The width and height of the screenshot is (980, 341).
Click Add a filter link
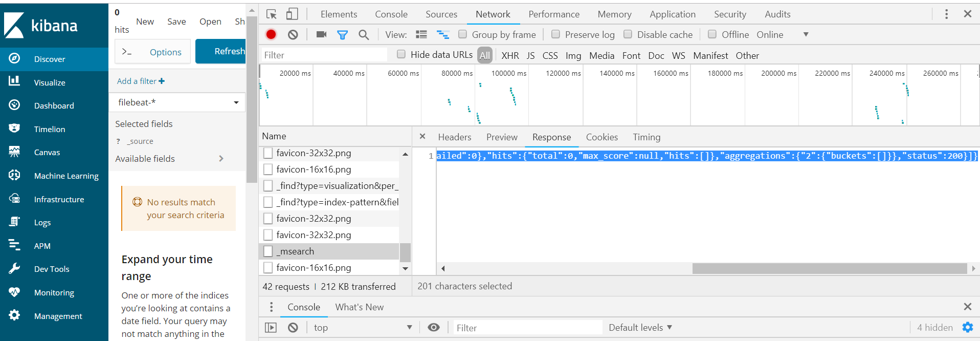point(141,81)
